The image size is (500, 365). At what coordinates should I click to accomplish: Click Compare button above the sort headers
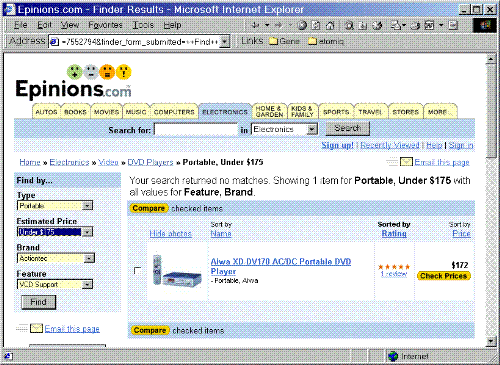tap(149, 208)
